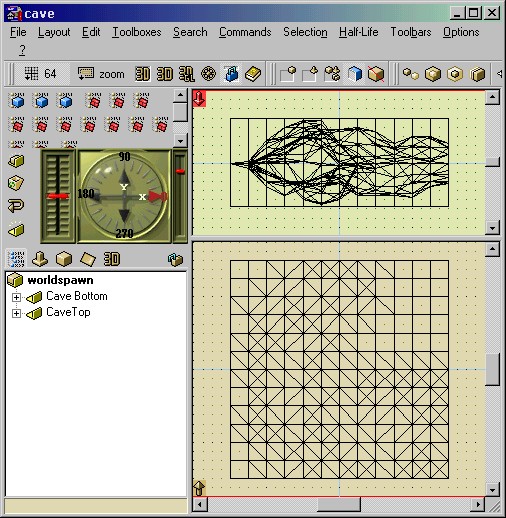Click the red-crossed cube toolbar icon
Image resolution: width=506 pixels, height=518 pixels.
coord(376,74)
